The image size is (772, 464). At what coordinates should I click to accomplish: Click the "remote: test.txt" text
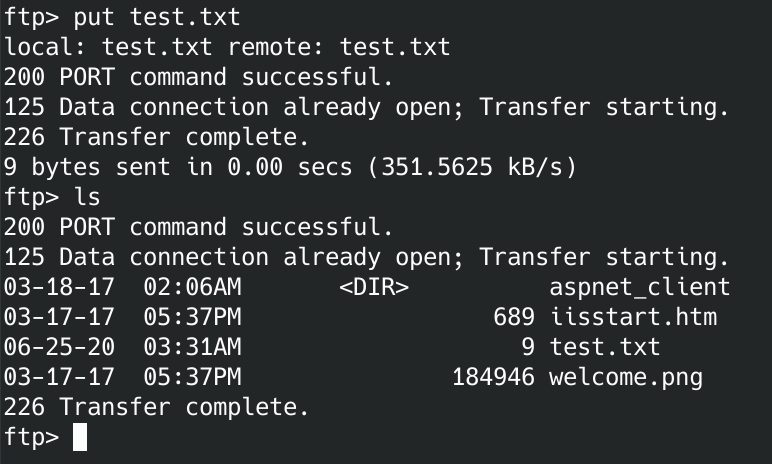click(339, 47)
